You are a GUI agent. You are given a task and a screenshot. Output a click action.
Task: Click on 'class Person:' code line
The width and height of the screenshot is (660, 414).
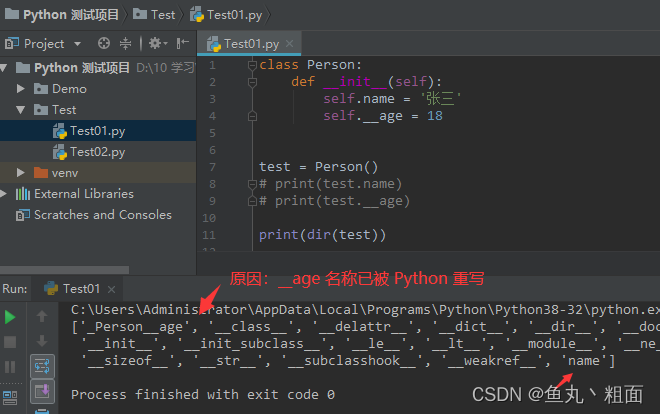click(x=310, y=65)
